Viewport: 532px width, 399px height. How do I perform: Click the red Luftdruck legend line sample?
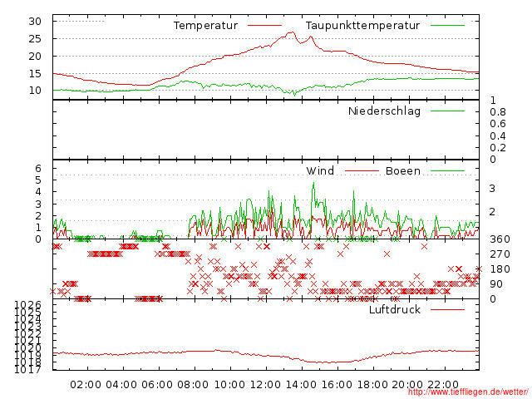click(447, 309)
